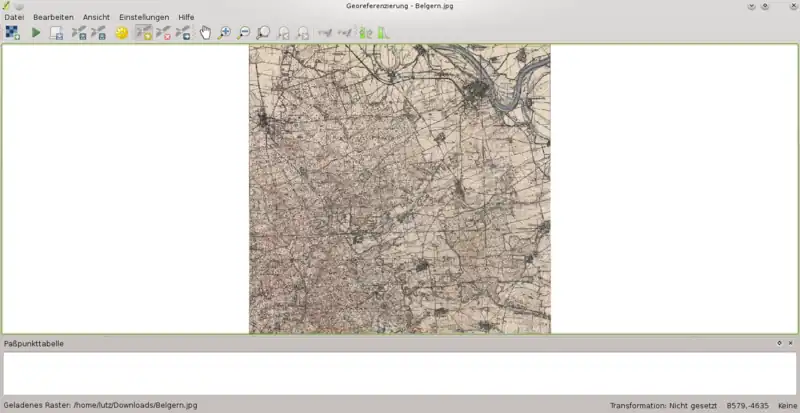Screen dimensions: 800x413
Task: Select the Move GCP Point tool
Action: tap(184, 33)
